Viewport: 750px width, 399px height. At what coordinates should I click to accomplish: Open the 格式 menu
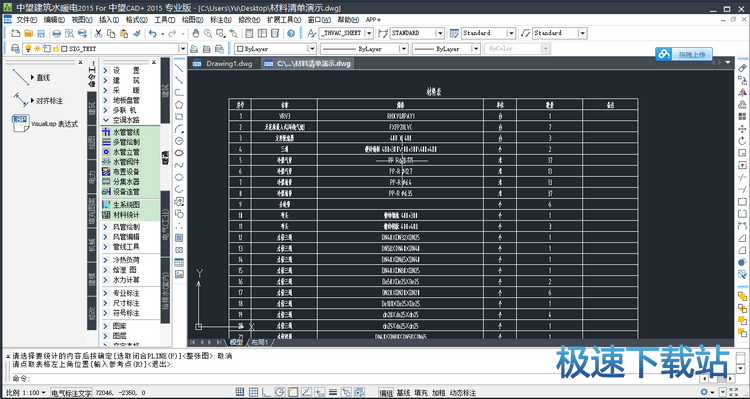click(137, 20)
